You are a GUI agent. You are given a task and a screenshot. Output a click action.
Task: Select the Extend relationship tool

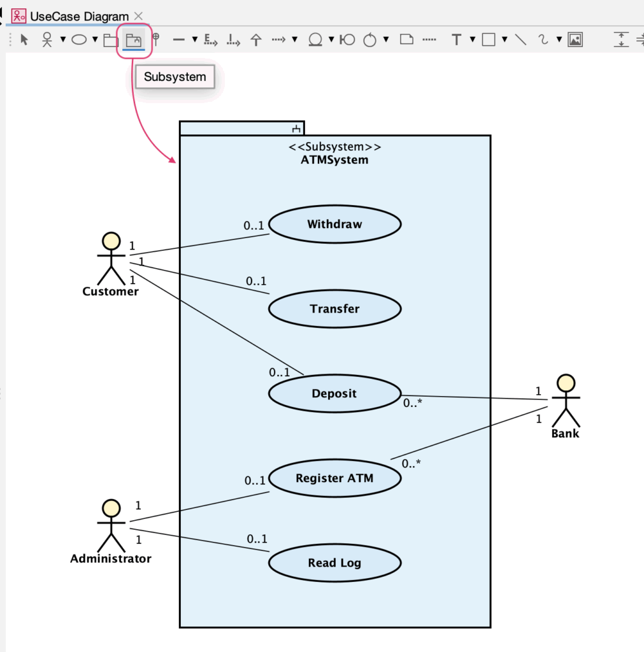coord(211,40)
